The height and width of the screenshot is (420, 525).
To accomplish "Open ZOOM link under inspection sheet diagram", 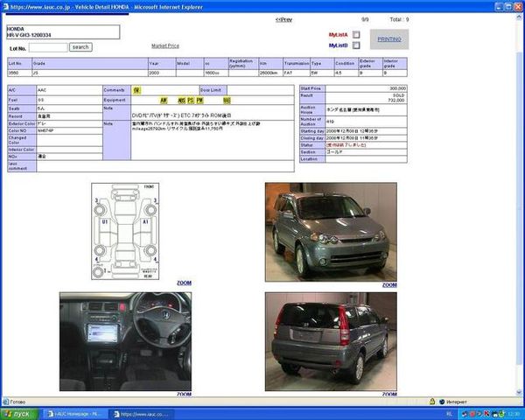I will tap(184, 283).
